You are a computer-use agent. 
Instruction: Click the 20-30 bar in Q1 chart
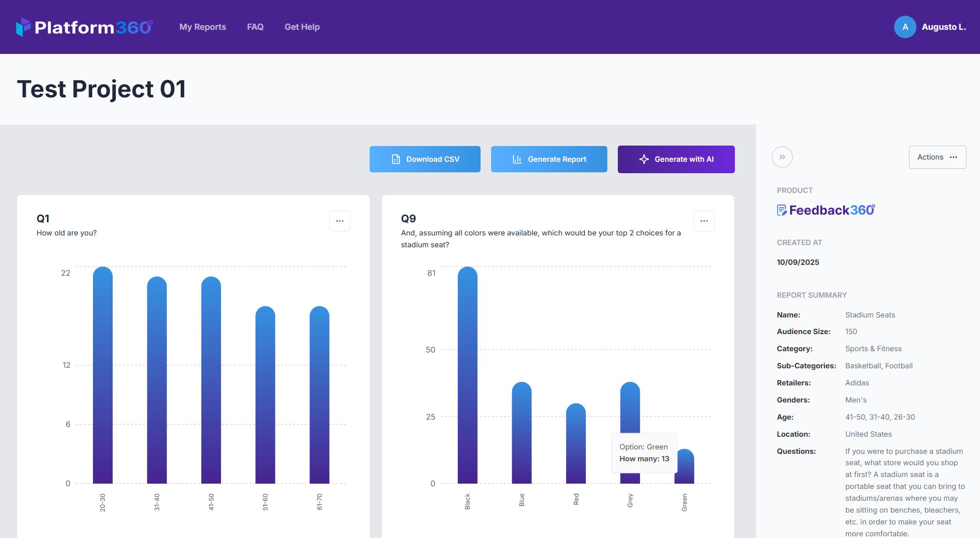[103, 375]
